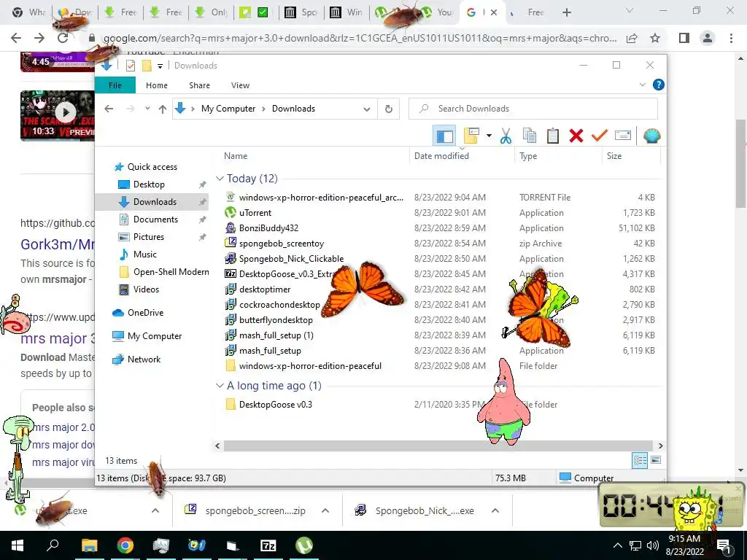The width and height of the screenshot is (747, 560).
Task: Select Pictures in navigation pane
Action: pyautogui.click(x=141, y=237)
